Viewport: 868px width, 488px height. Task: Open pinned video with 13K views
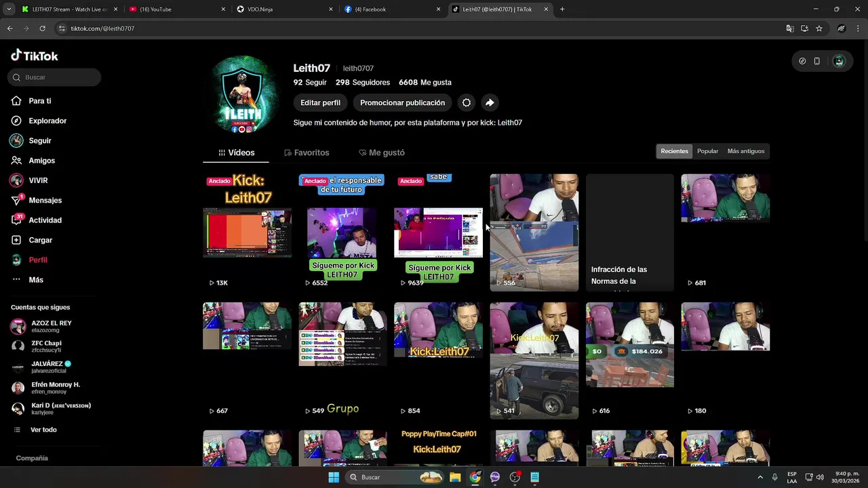pyautogui.click(x=248, y=232)
